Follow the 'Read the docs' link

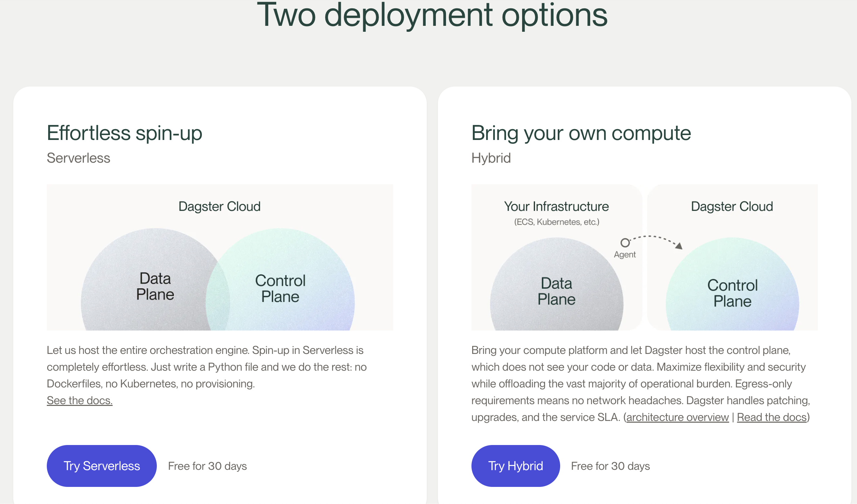tap(772, 417)
